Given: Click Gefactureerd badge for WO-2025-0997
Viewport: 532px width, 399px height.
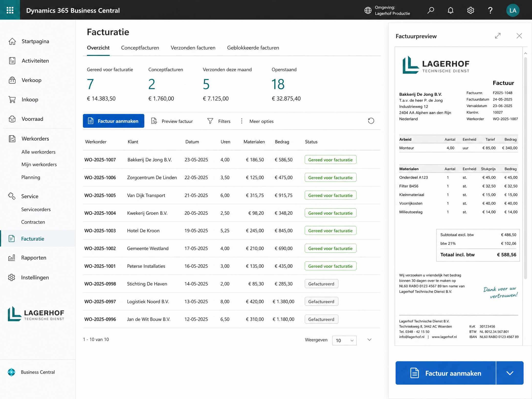Looking at the screenshot, I should (x=321, y=301).
